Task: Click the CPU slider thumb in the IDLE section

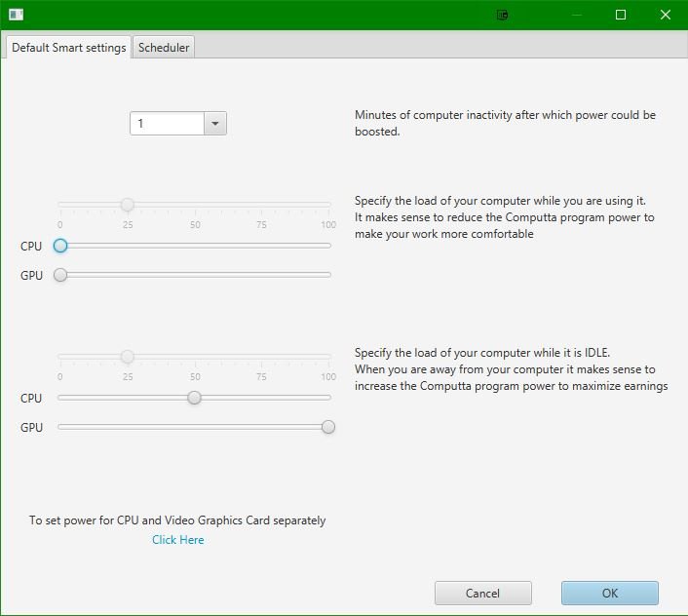Action: (x=194, y=398)
